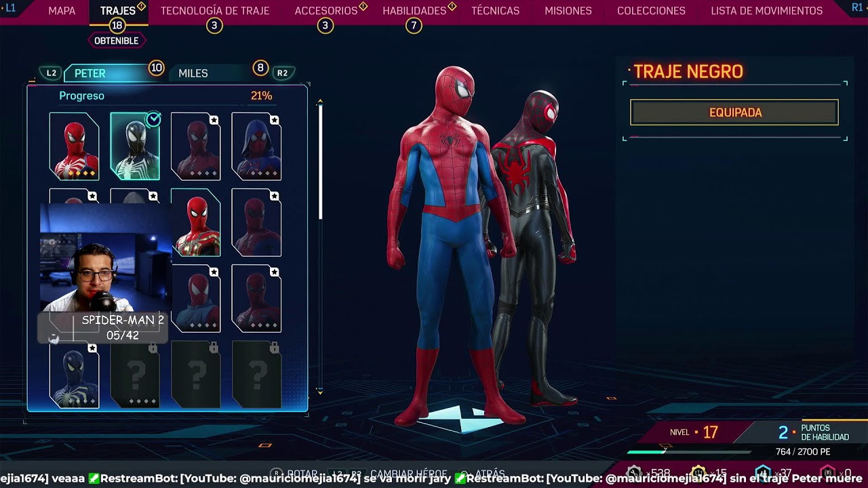Image resolution: width=868 pixels, height=488 pixels.
Task: Select the equipped black symbiote suit thumbnail
Action: click(x=135, y=146)
